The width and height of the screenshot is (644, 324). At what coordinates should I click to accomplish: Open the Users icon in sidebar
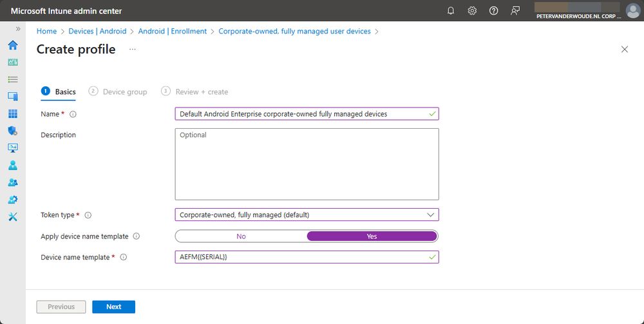[13, 165]
